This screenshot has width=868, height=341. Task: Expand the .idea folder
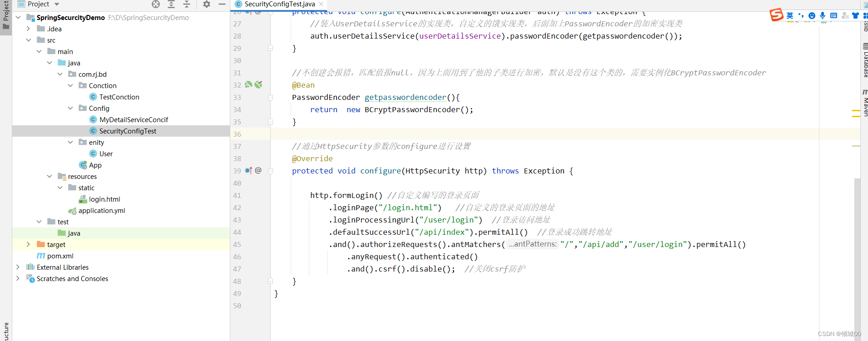click(x=28, y=29)
